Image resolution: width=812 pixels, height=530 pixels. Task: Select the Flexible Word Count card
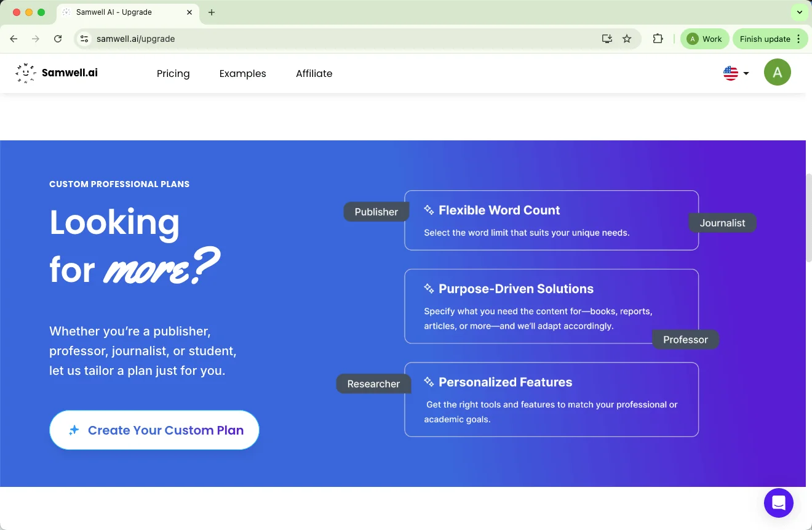click(551, 220)
